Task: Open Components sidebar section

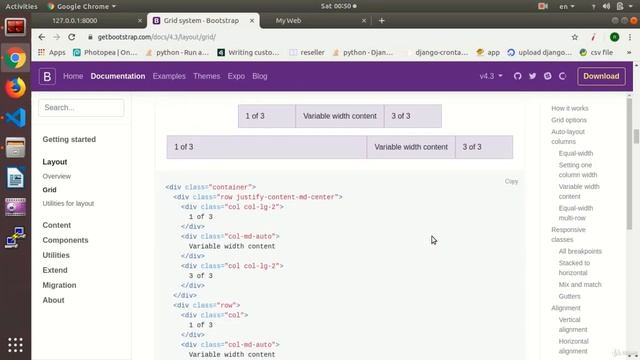Action: coord(65,240)
